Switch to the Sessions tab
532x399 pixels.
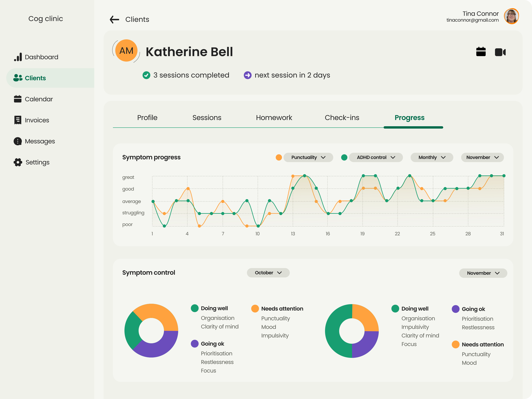pos(207,117)
